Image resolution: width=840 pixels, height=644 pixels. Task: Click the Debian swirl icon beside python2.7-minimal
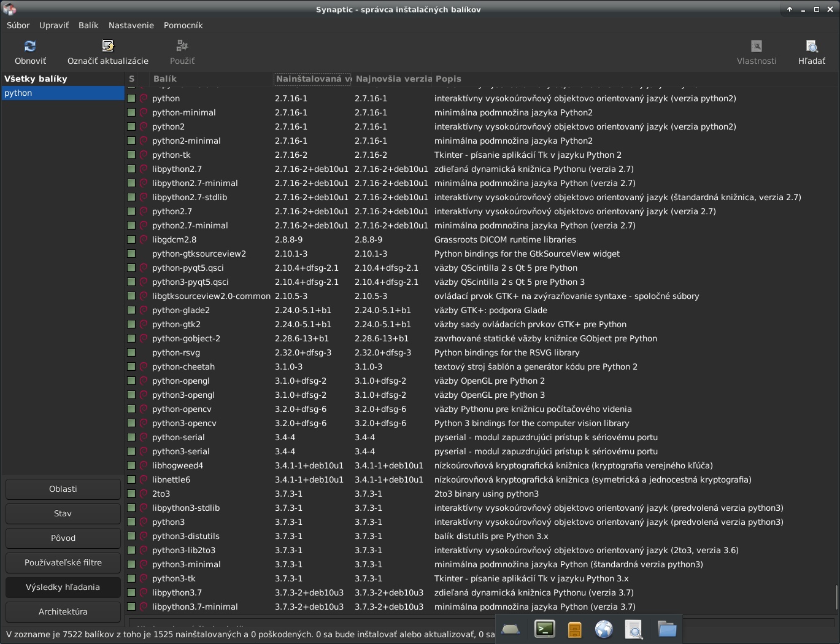pos(144,225)
